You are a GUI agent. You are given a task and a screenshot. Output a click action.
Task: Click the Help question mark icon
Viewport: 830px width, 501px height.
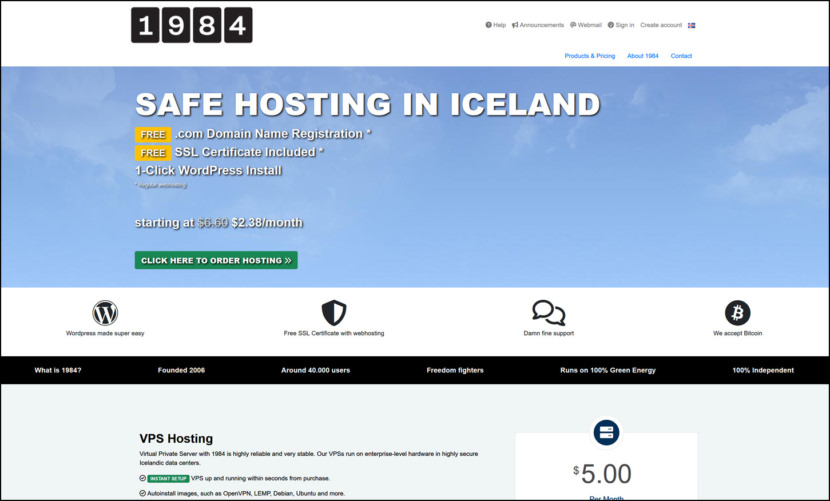[x=488, y=25]
